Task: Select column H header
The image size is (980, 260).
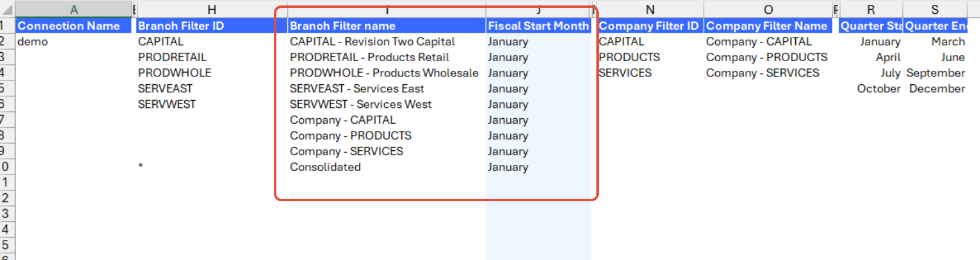Action: pos(212,10)
